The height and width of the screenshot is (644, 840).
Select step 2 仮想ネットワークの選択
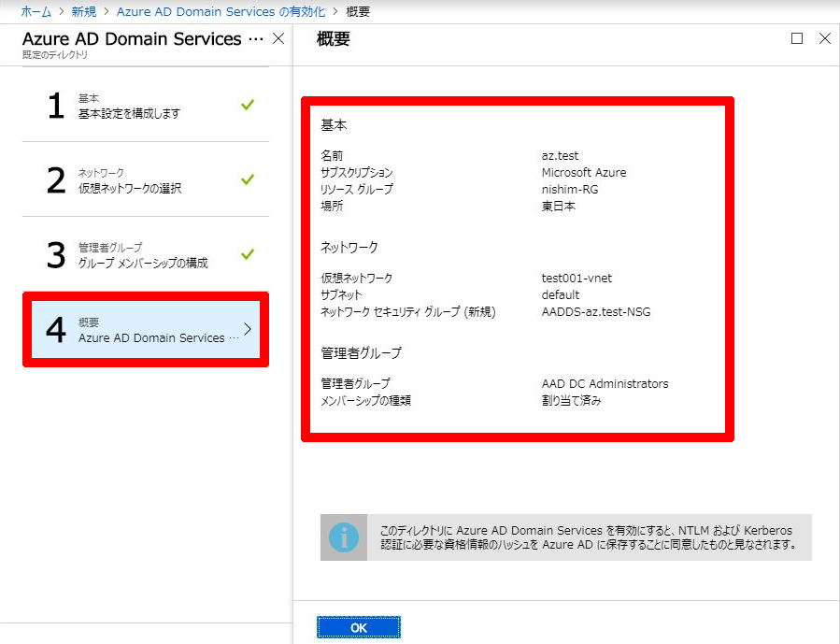coord(145,179)
